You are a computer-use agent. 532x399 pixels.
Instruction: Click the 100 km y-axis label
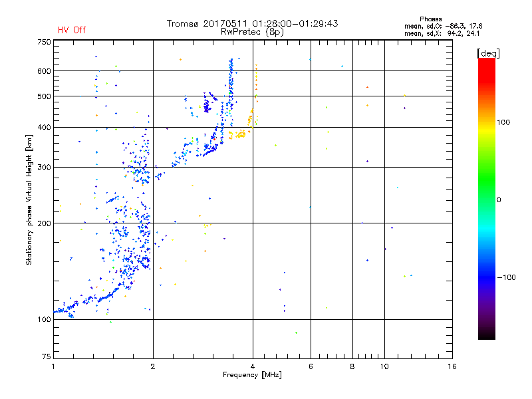tap(44, 319)
